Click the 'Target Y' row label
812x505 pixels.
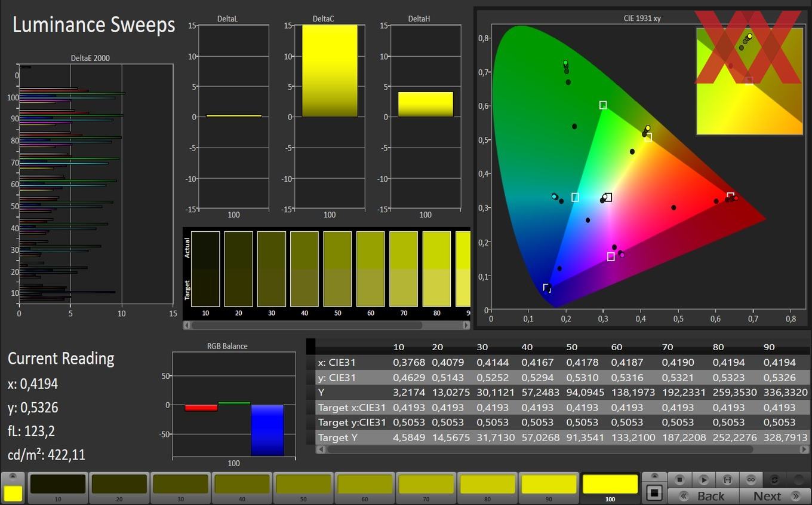point(337,437)
